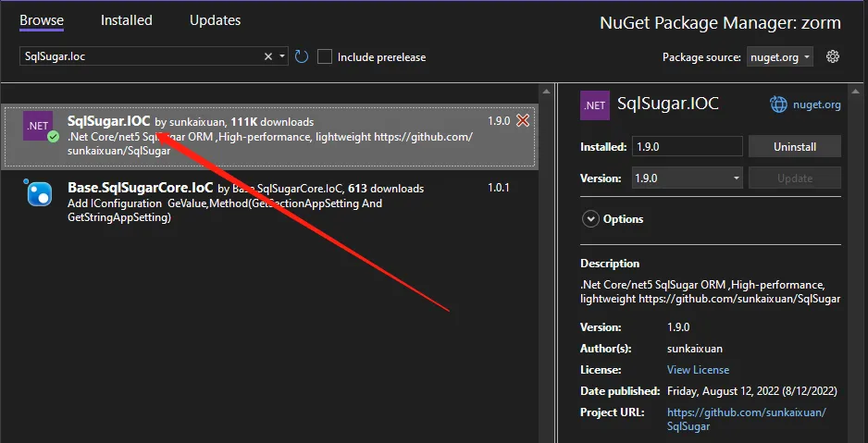Click NuGet Package Manager: zorm title

[x=720, y=23]
